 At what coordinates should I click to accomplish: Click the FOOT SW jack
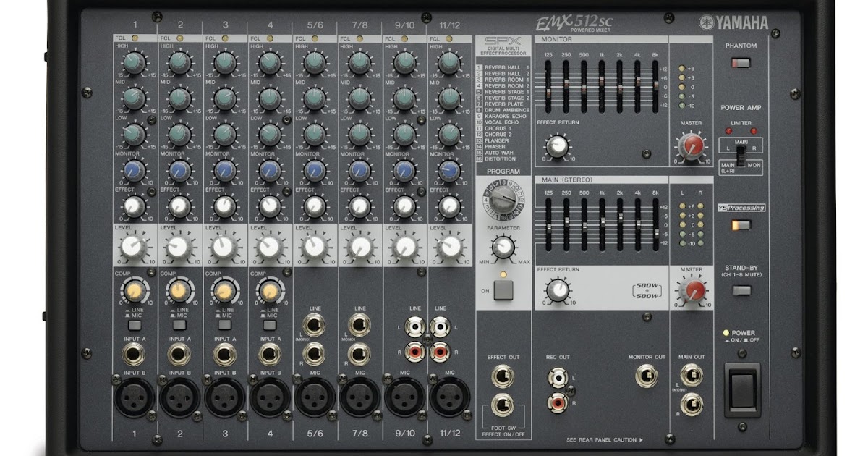pos(503,405)
